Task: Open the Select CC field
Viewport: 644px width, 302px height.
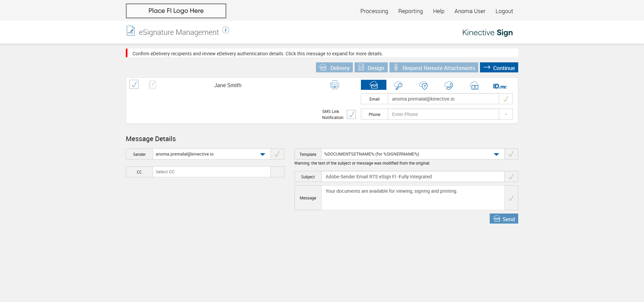Action: tap(211, 172)
